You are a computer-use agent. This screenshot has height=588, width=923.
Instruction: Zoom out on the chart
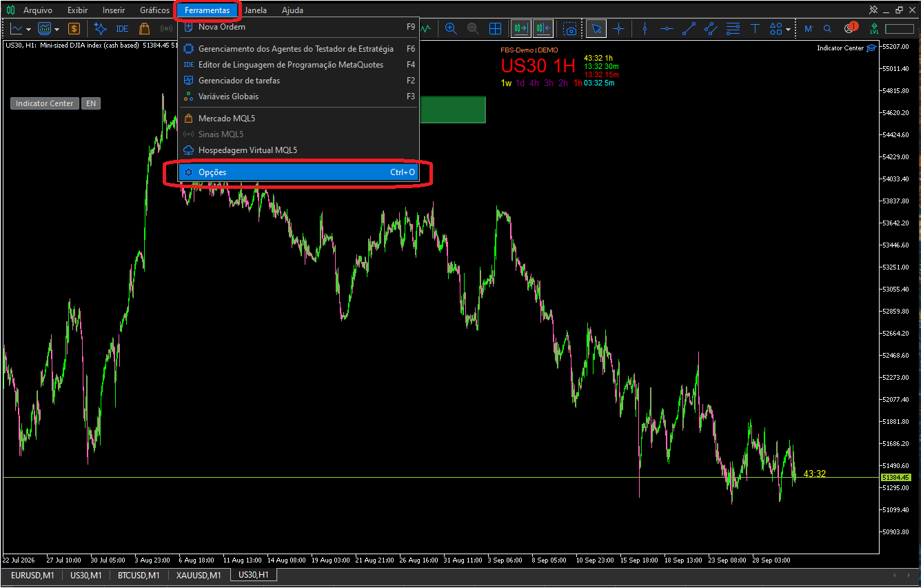[473, 29]
